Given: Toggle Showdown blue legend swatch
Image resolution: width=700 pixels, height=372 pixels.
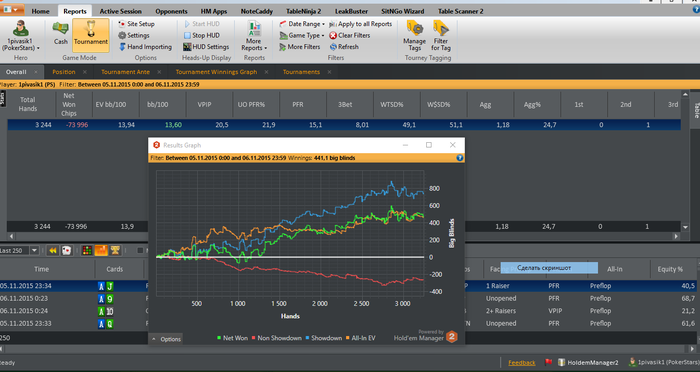Looking at the screenshot, I should pyautogui.click(x=308, y=338).
